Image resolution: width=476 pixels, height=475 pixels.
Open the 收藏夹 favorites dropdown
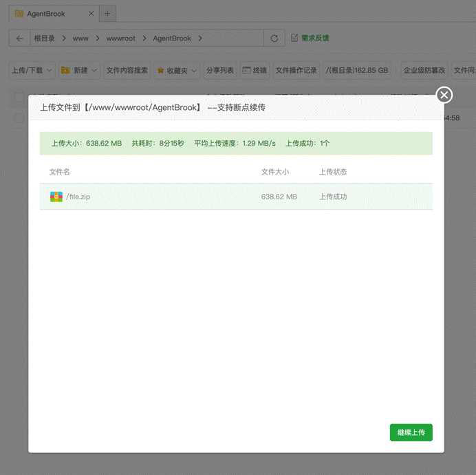click(177, 70)
